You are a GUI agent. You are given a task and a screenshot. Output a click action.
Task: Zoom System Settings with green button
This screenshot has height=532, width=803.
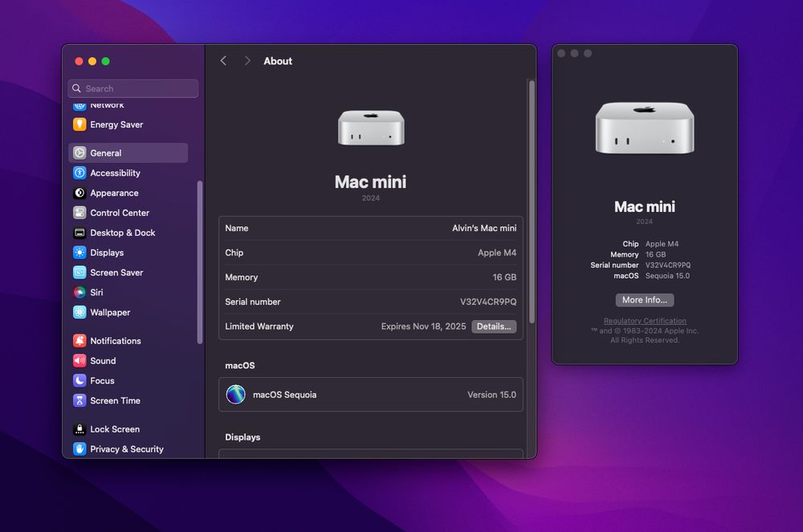(105, 61)
